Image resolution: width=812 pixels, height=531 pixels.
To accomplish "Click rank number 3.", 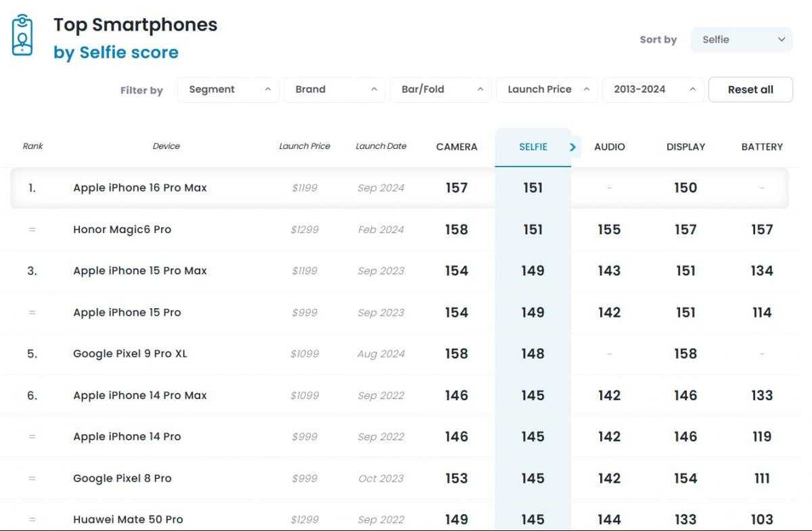I will coord(32,271).
